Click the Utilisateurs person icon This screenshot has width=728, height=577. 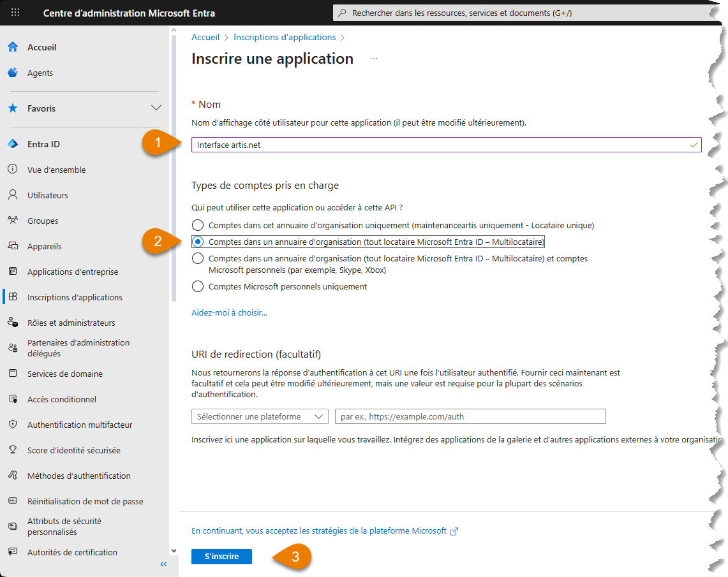pyautogui.click(x=13, y=195)
